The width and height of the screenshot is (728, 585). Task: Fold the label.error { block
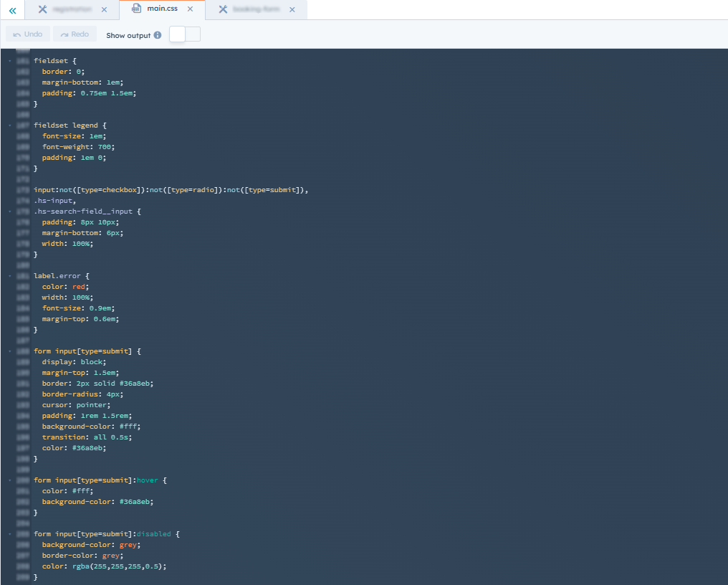10,276
